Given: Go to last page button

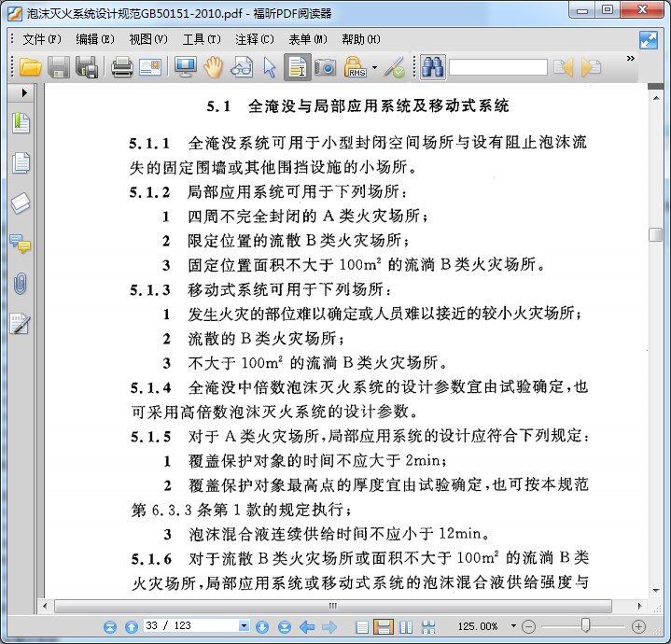Looking at the screenshot, I should (284, 627).
